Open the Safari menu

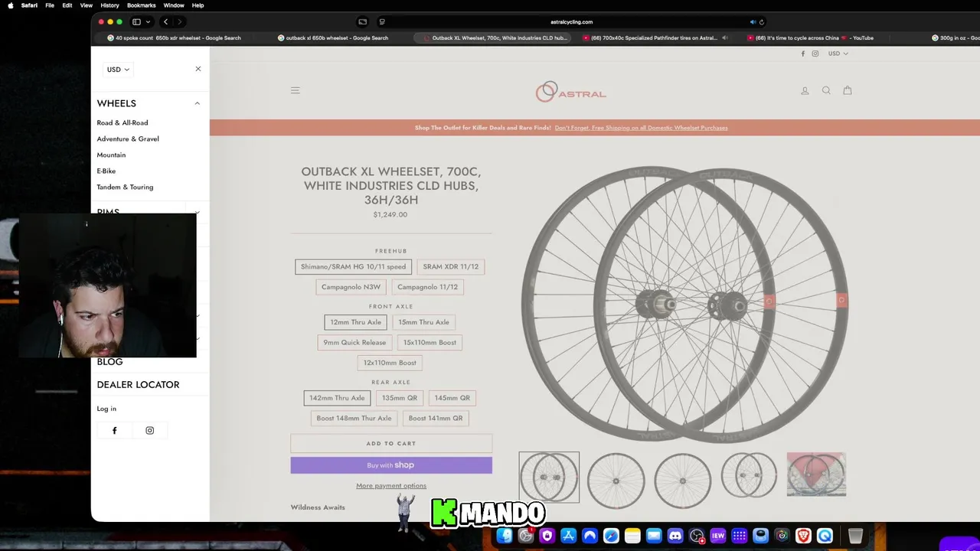pyautogui.click(x=29, y=5)
